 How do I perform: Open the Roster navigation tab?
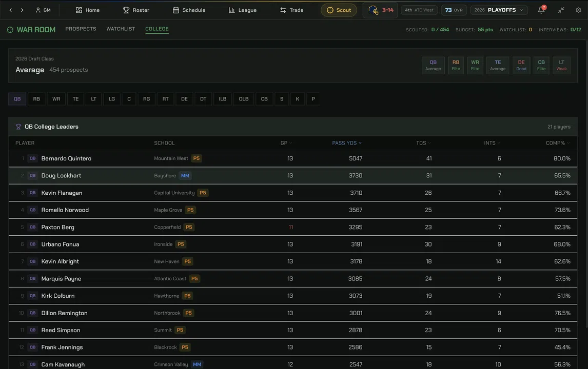136,10
